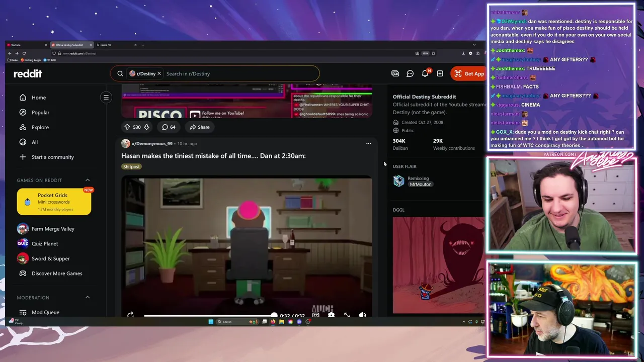Open the 64 comments button
The width and height of the screenshot is (644, 362).
169,127
